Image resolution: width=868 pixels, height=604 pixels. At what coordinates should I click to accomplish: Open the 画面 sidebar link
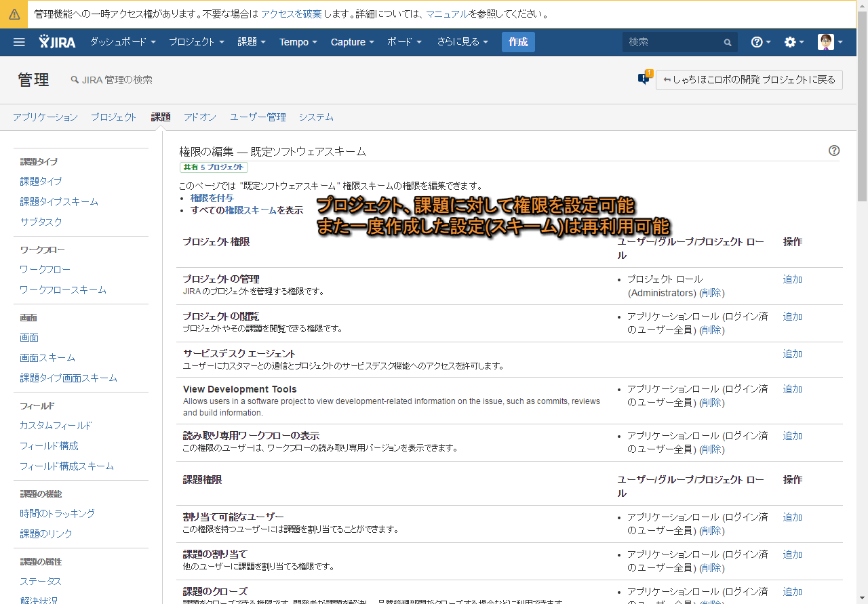29,337
